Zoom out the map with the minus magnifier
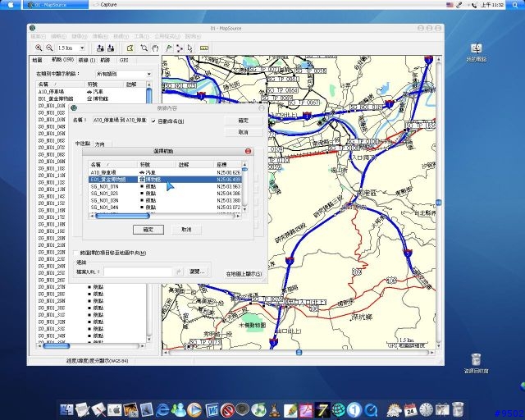Screen dimensions: 525x420 click(x=49, y=48)
